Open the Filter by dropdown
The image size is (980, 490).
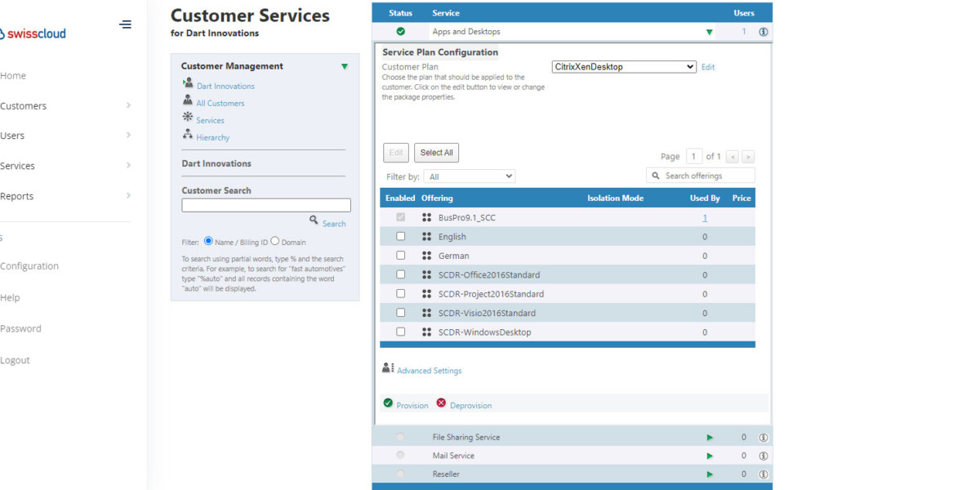coord(469,176)
